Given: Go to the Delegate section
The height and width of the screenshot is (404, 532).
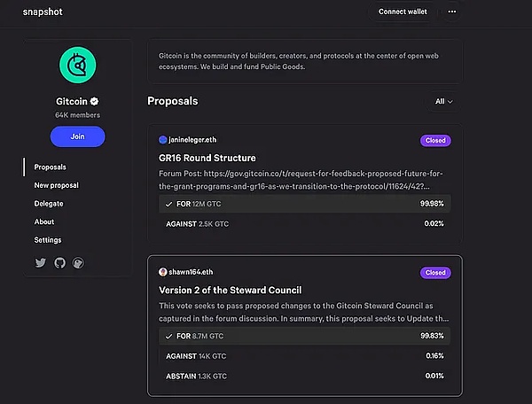Looking at the screenshot, I should click(48, 204).
